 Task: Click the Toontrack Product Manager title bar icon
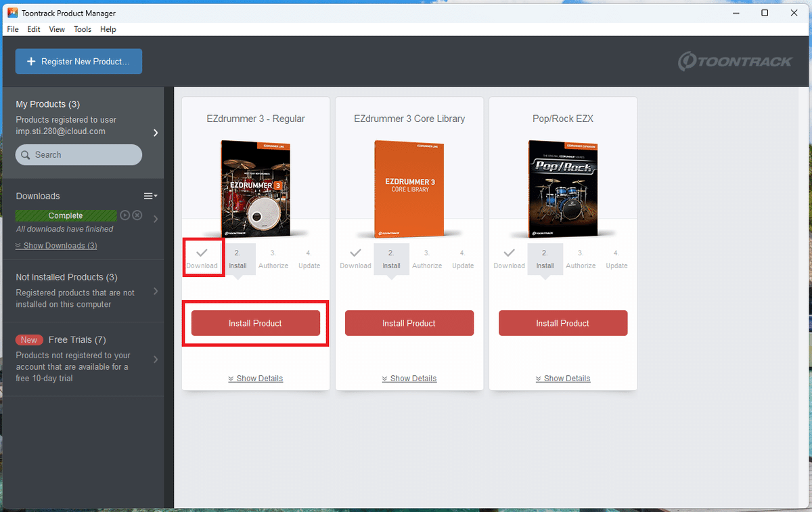click(12, 13)
